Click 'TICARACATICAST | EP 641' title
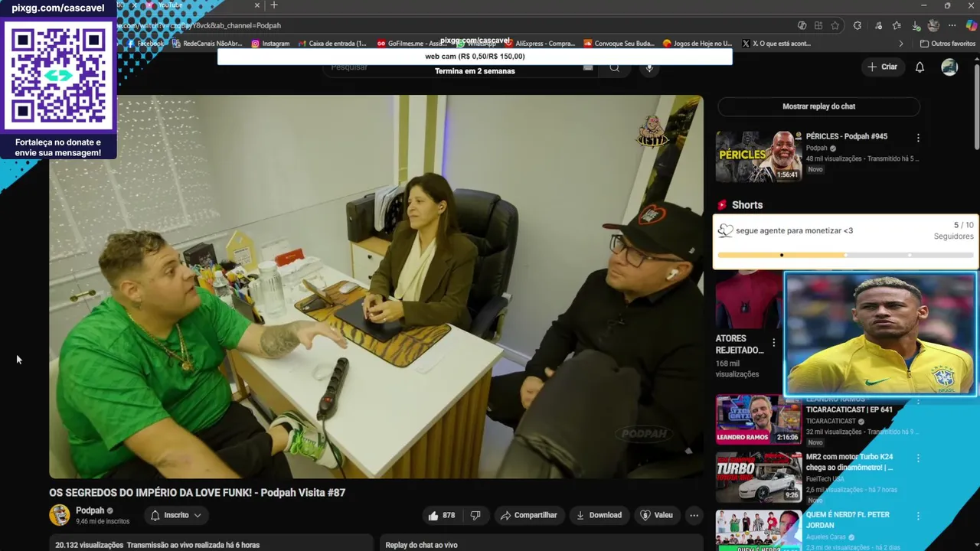980x551 pixels. (849, 409)
